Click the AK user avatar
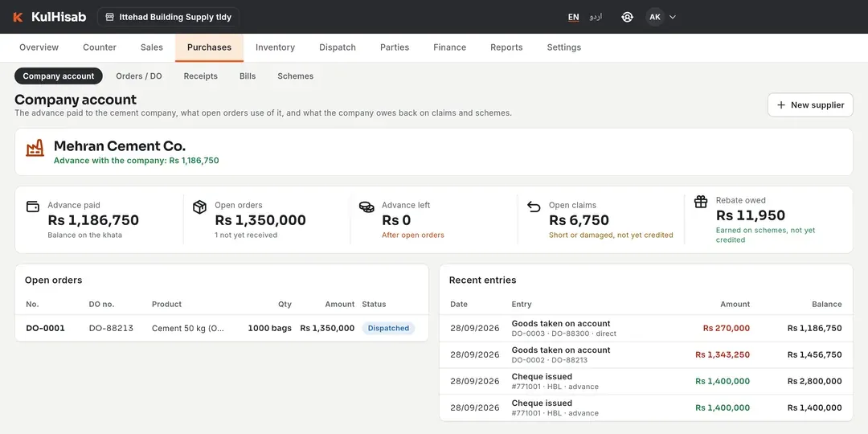The image size is (868, 434). coord(655,17)
